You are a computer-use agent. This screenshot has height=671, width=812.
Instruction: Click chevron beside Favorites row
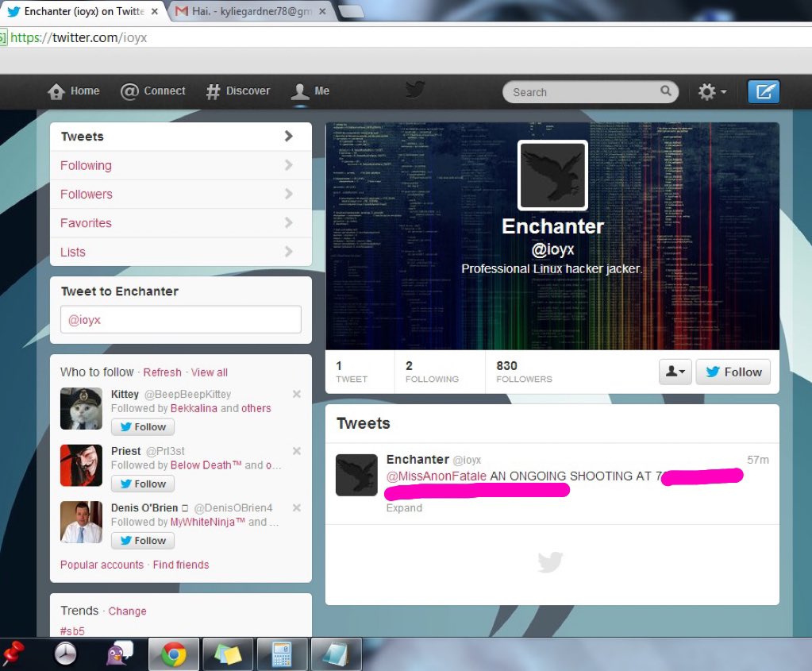(288, 223)
